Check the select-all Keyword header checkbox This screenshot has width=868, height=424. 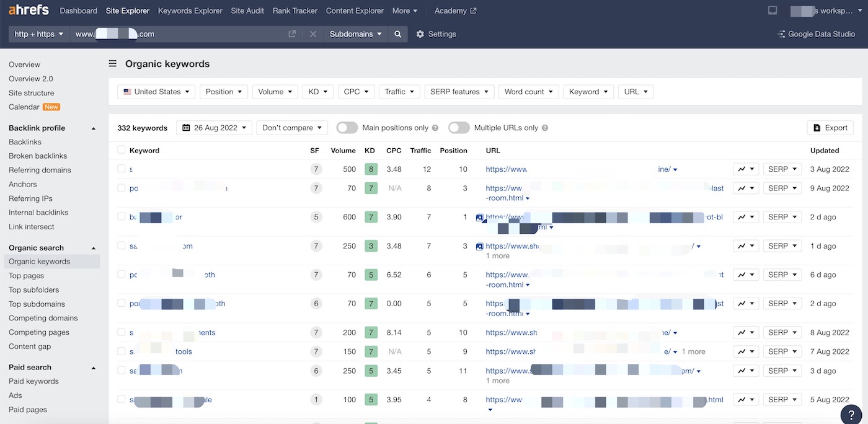pyautogui.click(x=122, y=150)
